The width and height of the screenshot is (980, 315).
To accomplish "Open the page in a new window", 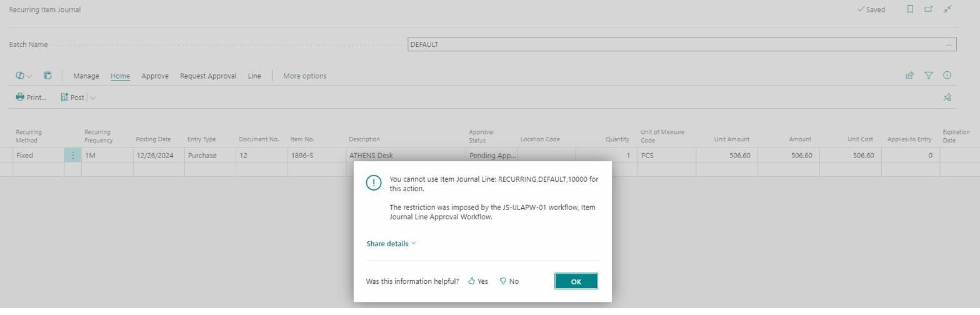I will 929,9.
